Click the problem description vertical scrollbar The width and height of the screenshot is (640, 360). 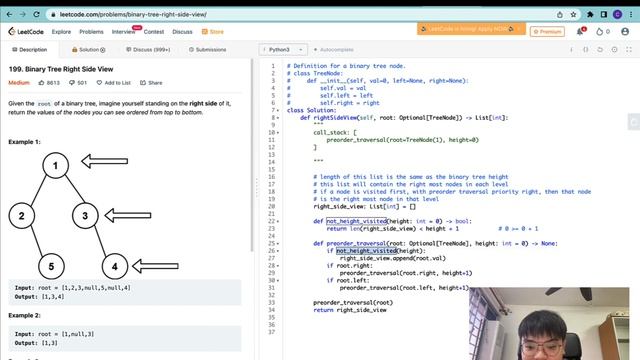tap(251, 155)
